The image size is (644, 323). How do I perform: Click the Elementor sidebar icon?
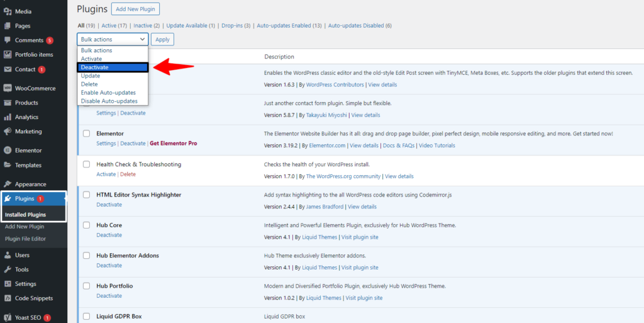click(8, 150)
